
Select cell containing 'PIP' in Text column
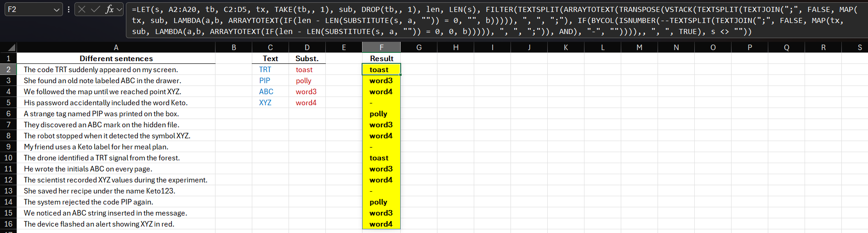pos(270,80)
